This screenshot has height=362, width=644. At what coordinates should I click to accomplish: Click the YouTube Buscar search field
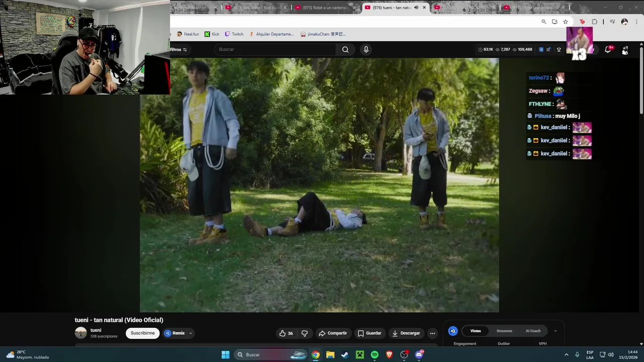tap(275, 49)
